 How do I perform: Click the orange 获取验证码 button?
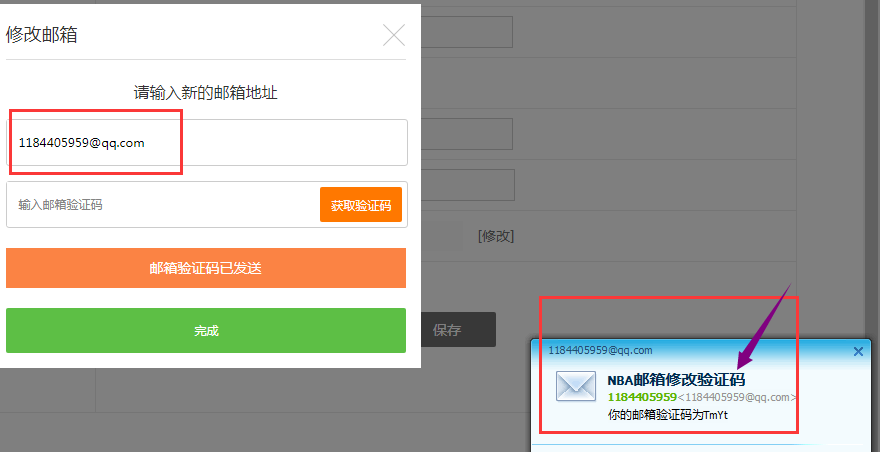click(x=361, y=205)
